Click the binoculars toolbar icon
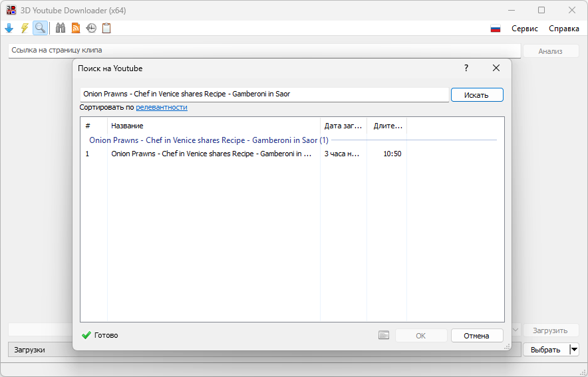588x377 pixels. [x=61, y=28]
